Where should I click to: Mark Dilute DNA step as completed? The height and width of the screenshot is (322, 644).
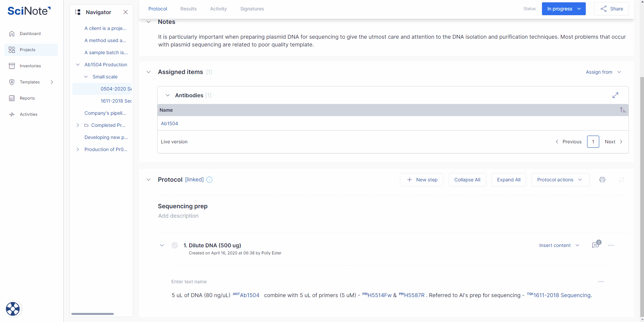coord(175,245)
